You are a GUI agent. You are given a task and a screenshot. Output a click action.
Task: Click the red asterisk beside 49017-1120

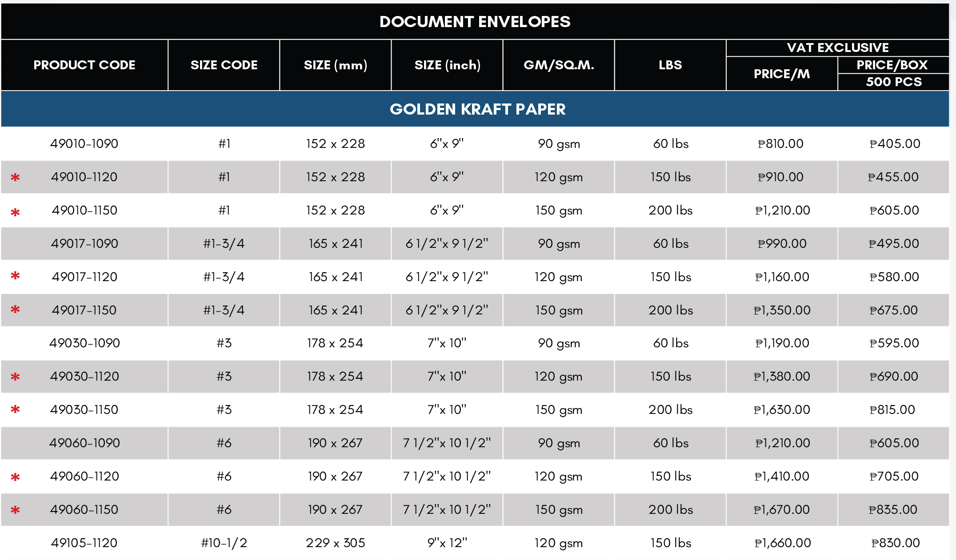[15, 276]
